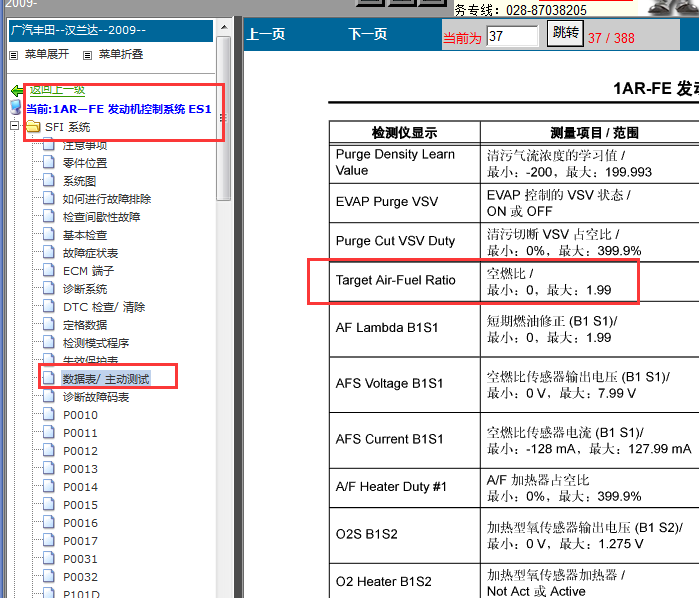Image resolution: width=699 pixels, height=598 pixels.
Task: Click icon left of 菜单折叠
Action: 88,55
